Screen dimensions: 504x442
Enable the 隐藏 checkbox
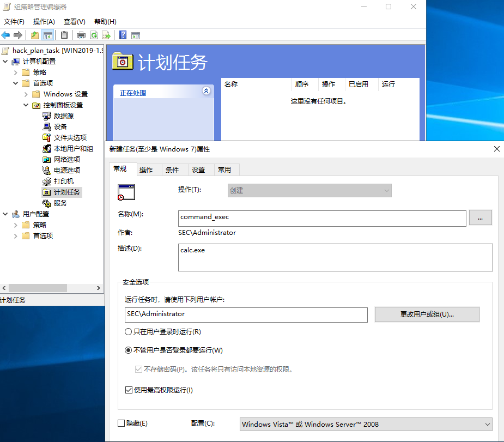click(122, 423)
